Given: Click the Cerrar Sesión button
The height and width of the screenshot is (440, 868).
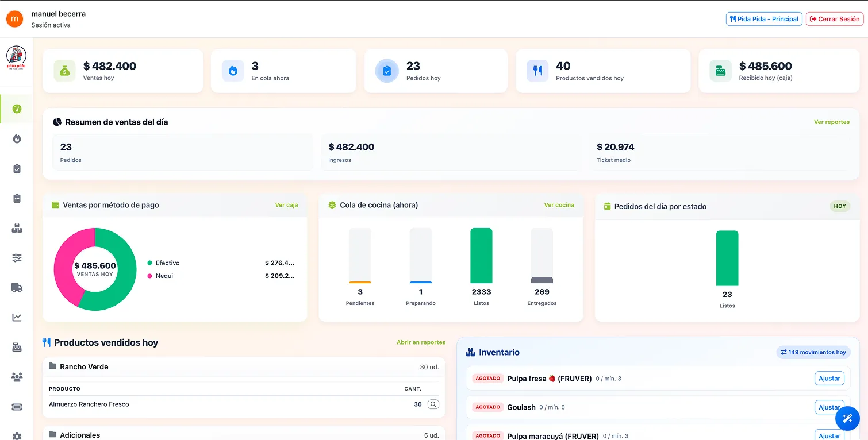Looking at the screenshot, I should click(835, 19).
